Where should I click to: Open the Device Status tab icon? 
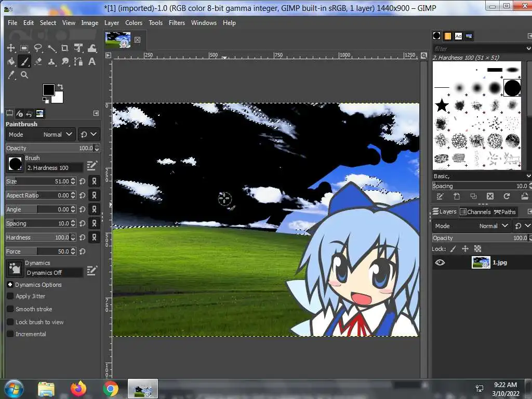[19, 113]
